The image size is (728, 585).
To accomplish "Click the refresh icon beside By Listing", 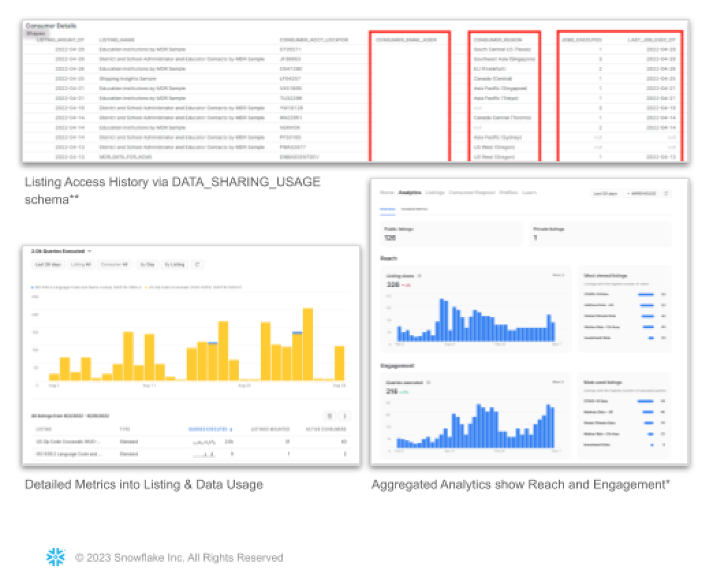I will 197,264.
